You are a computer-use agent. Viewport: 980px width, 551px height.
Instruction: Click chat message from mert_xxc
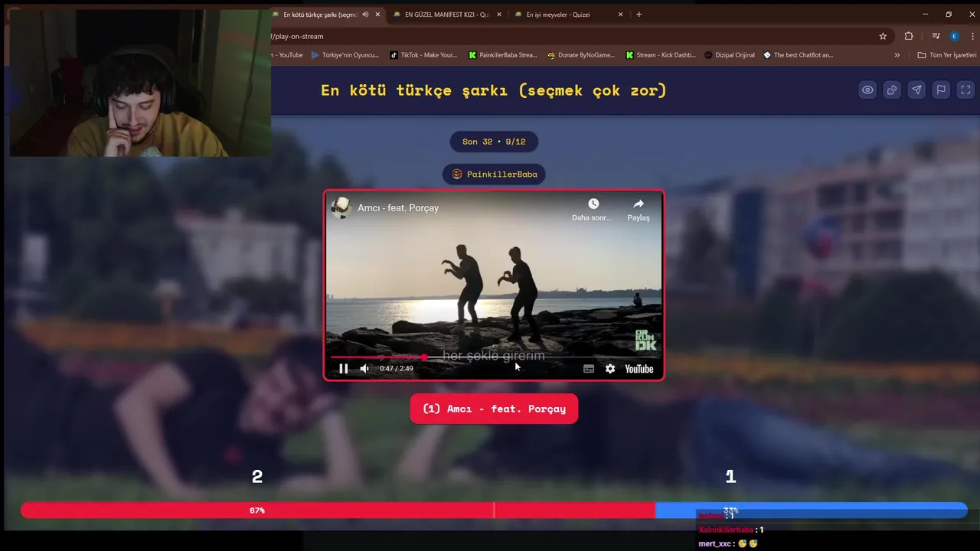pyautogui.click(x=728, y=544)
